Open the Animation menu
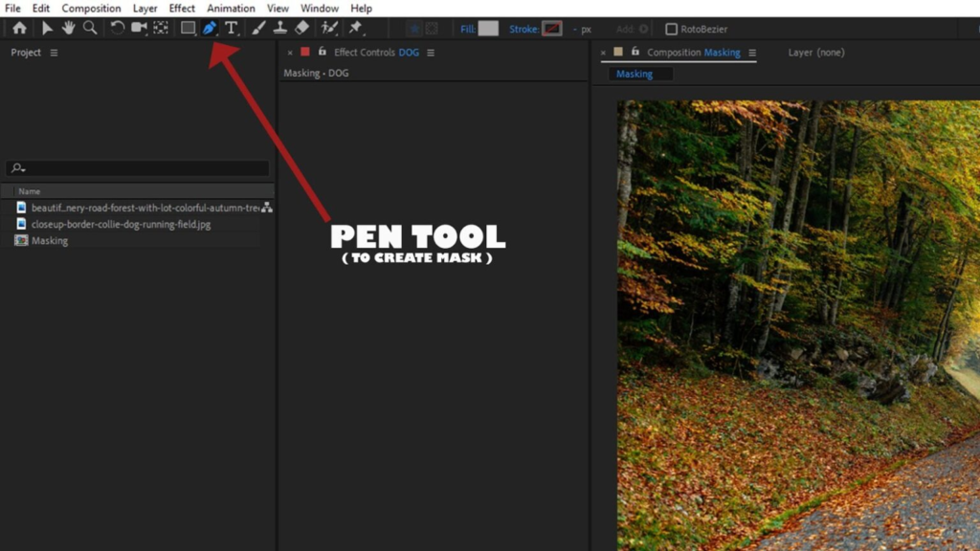The height and width of the screenshot is (551, 980). click(231, 9)
